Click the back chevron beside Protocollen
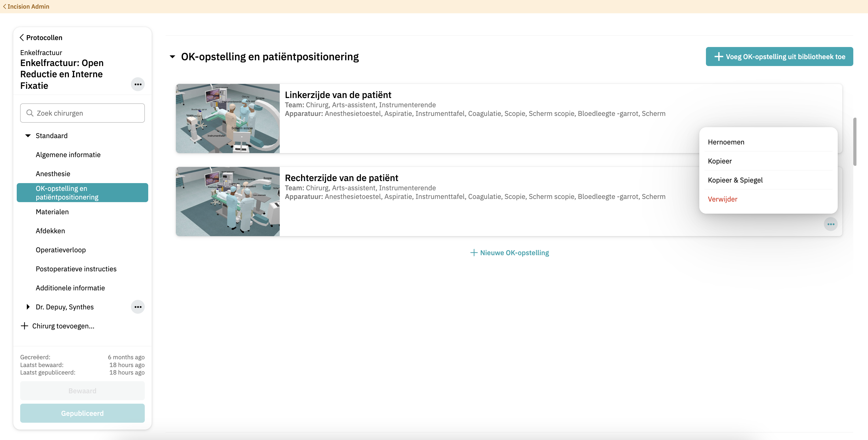Image resolution: width=868 pixels, height=440 pixels. point(22,37)
